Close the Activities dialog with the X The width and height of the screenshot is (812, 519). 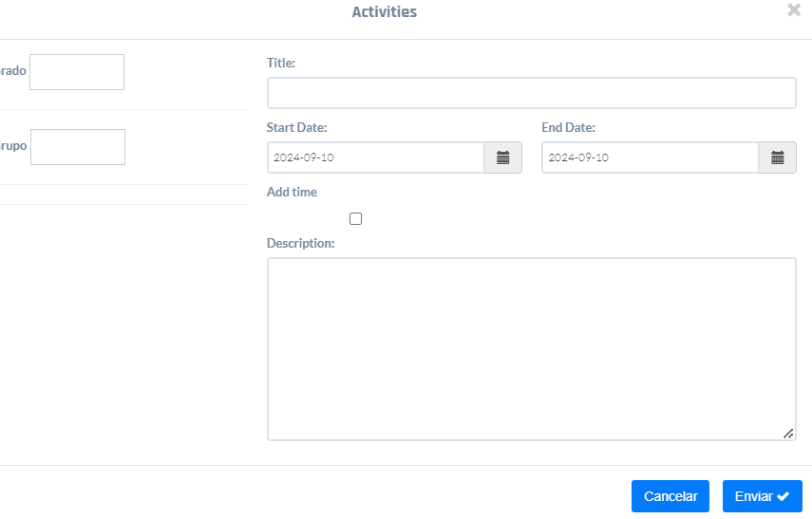794,10
